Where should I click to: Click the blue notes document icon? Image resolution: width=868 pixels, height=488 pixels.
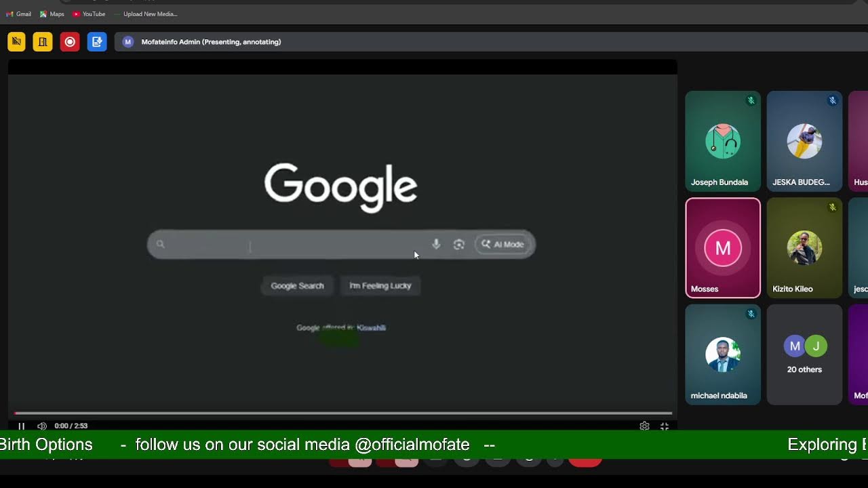pos(97,42)
